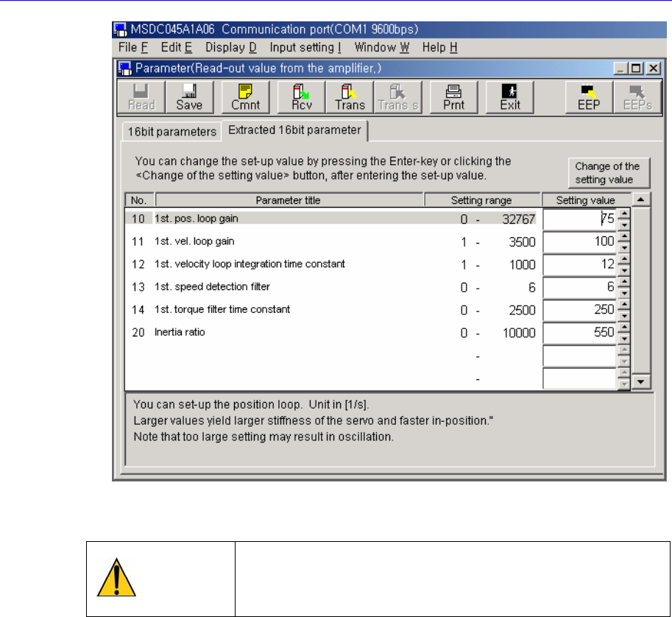Increase the Inertia ratio value
The height and width of the screenshot is (617, 672).
click(x=624, y=327)
